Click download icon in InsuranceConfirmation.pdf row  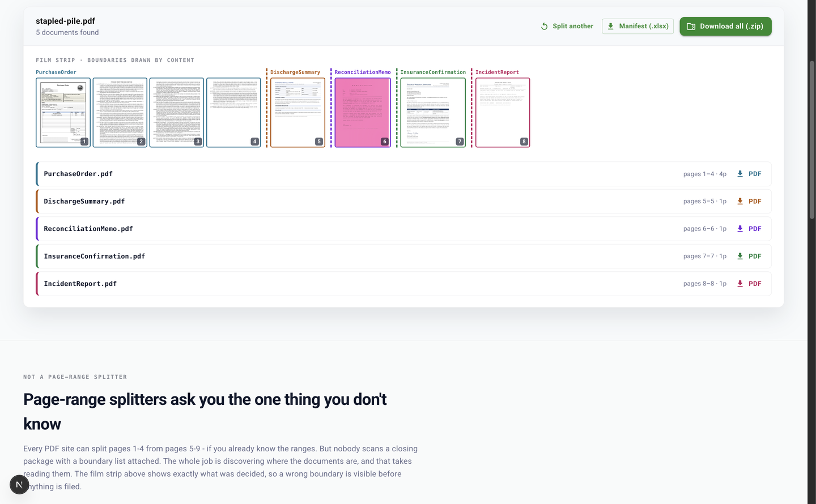tap(739, 257)
